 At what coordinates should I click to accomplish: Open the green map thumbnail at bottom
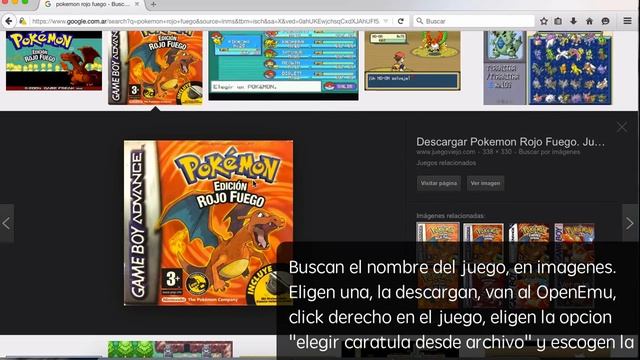tap(170, 349)
